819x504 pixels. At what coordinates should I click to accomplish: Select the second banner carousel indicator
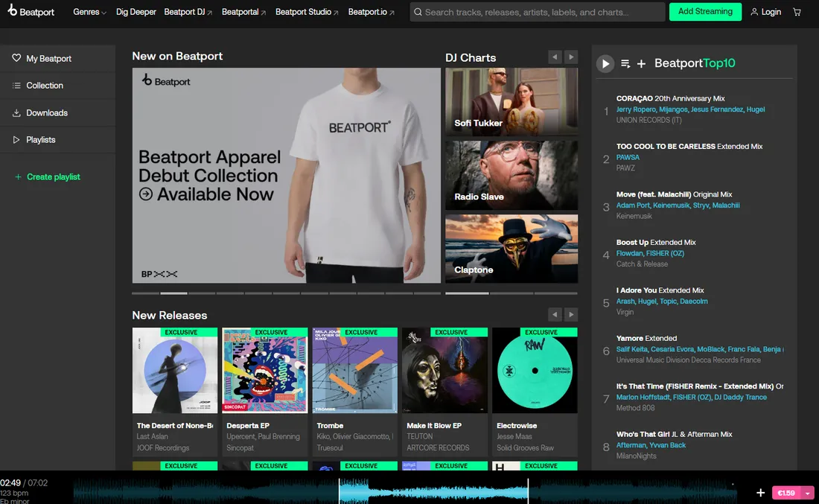coord(173,293)
